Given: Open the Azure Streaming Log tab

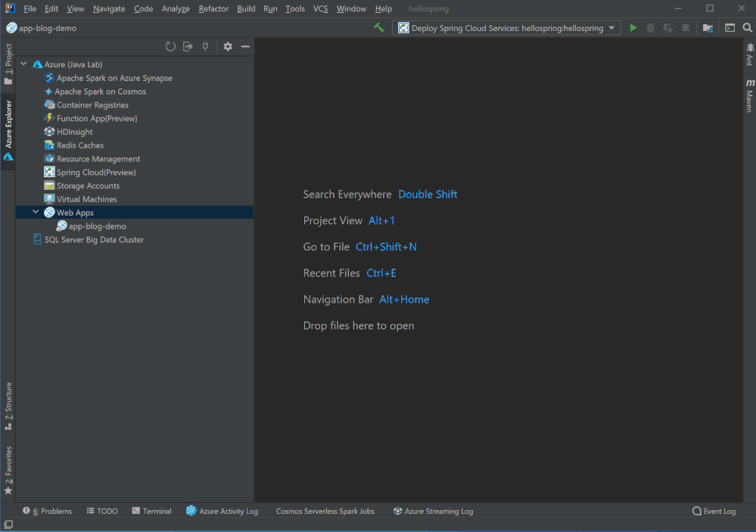Looking at the screenshot, I should point(433,512).
